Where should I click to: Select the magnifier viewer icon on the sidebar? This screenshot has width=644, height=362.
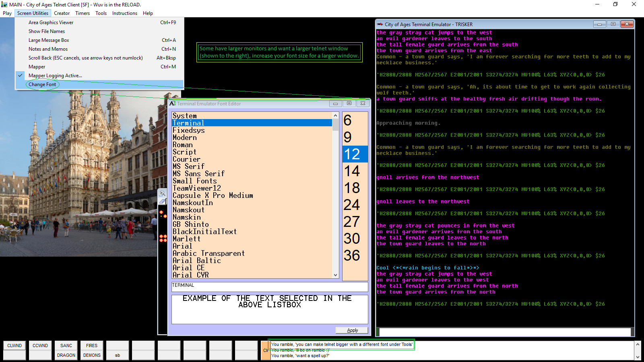tap(162, 193)
